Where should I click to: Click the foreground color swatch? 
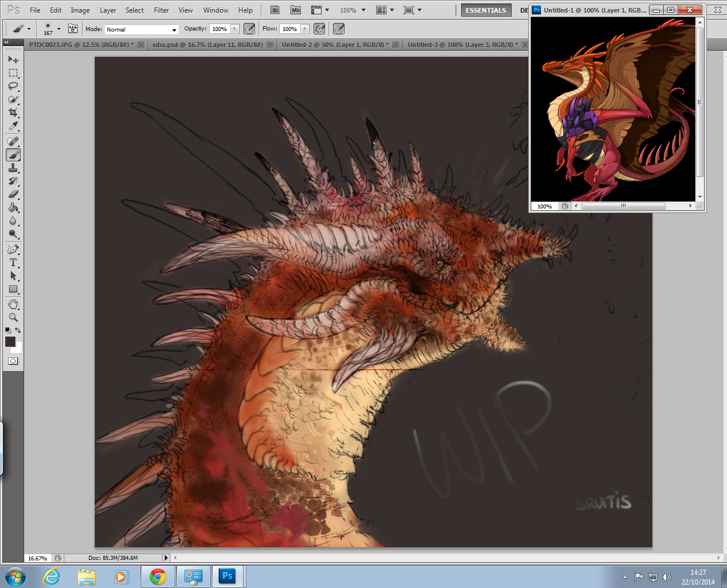pyautogui.click(x=10, y=342)
